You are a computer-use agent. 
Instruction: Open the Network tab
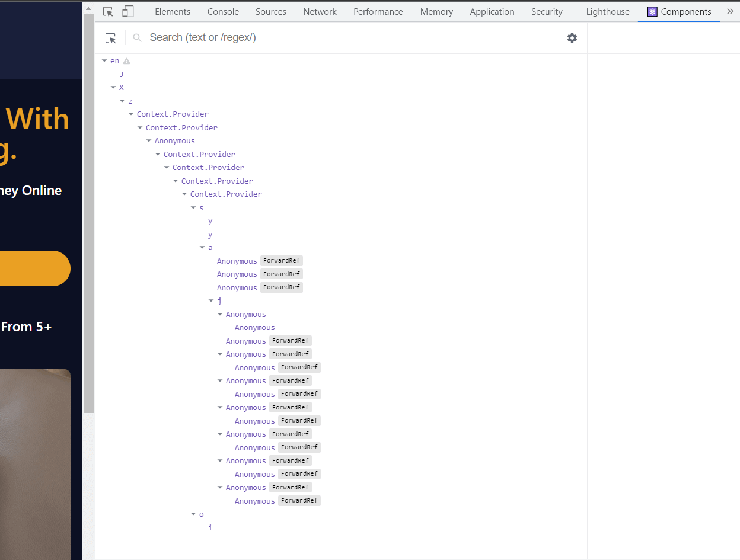(x=320, y=12)
